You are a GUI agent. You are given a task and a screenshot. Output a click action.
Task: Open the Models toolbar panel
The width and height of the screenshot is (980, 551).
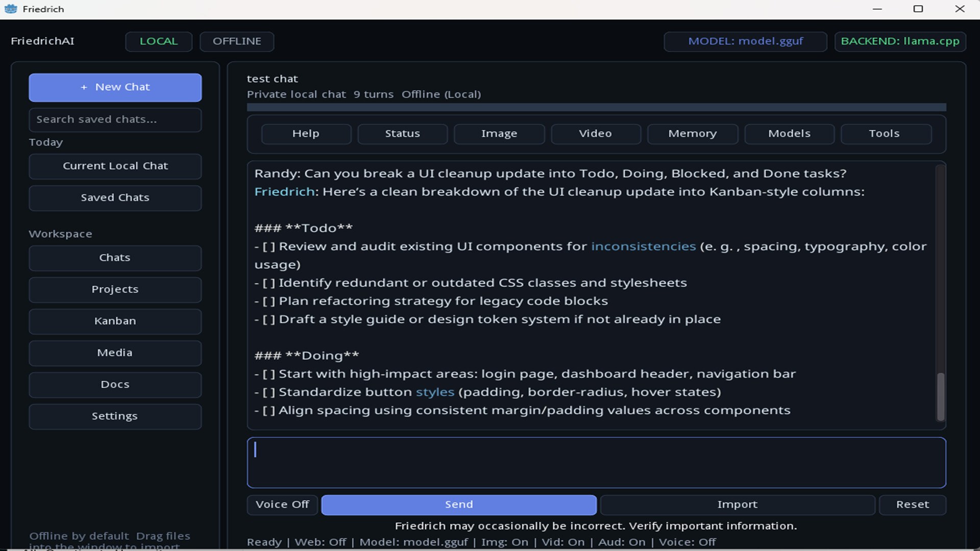coord(789,134)
